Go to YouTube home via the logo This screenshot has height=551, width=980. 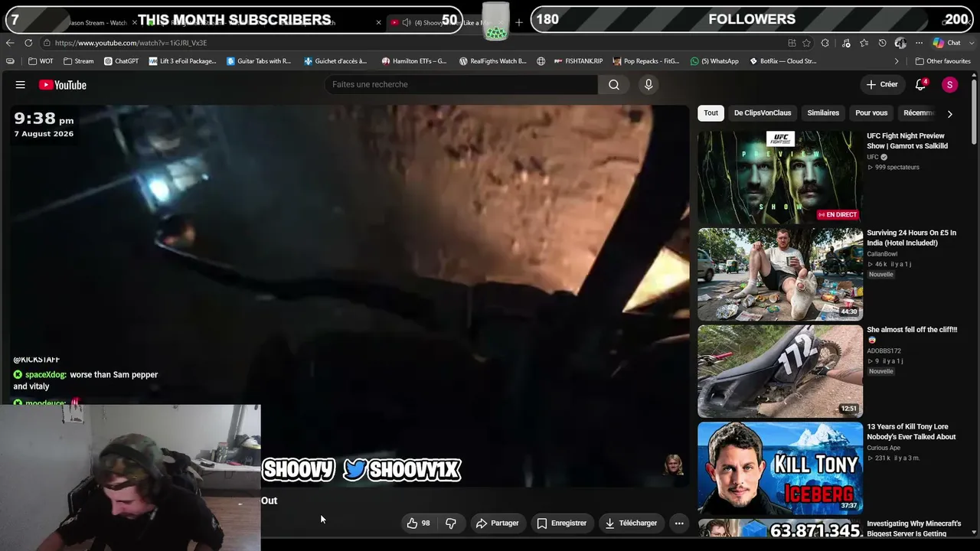(x=63, y=85)
